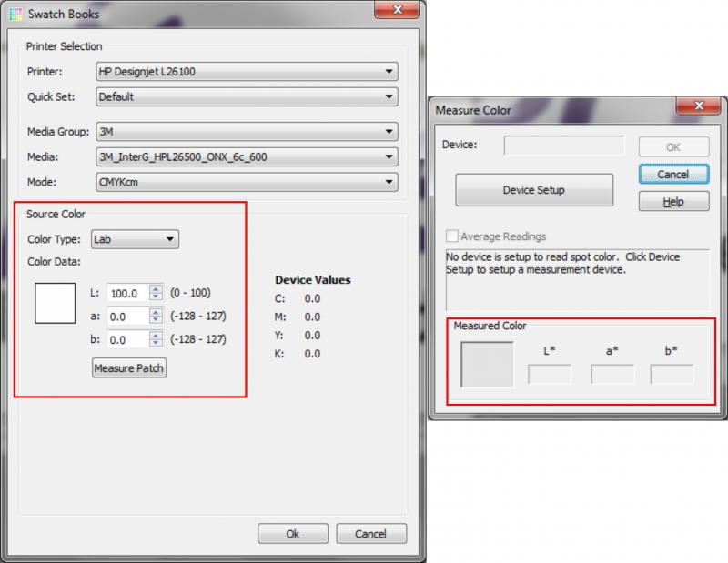
Task: Decrease the a value with down arrow
Action: [156, 320]
